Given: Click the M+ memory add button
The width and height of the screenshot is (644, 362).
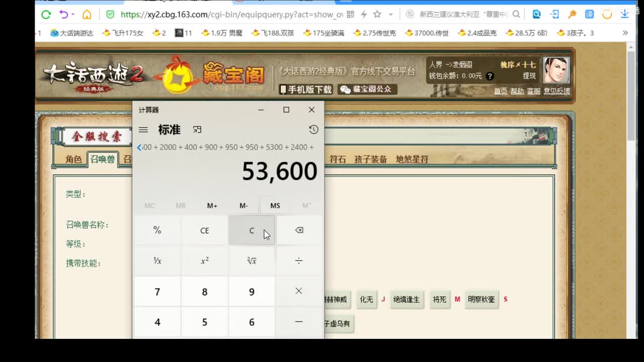Looking at the screenshot, I should click(212, 206).
